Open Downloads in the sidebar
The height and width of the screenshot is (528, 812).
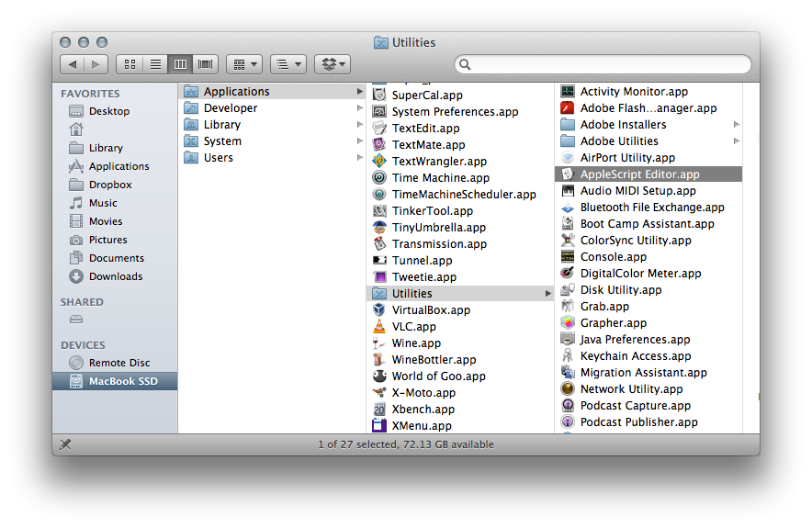pos(115,276)
